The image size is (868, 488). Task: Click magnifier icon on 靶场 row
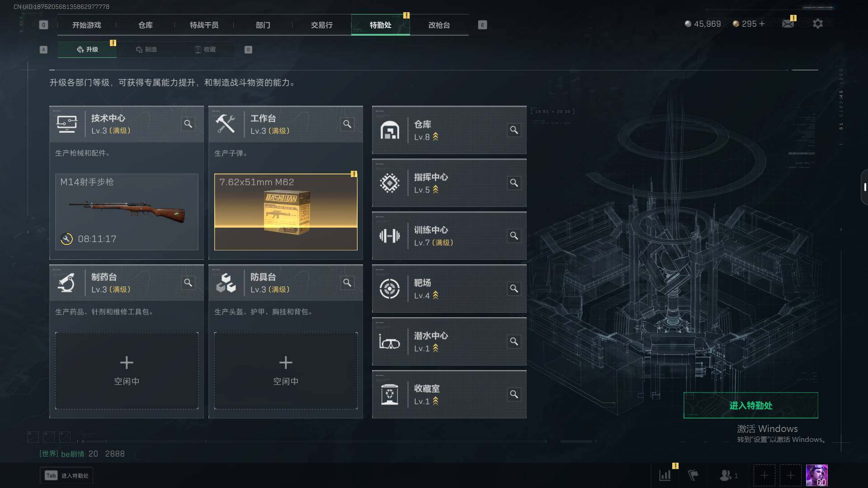tap(514, 289)
